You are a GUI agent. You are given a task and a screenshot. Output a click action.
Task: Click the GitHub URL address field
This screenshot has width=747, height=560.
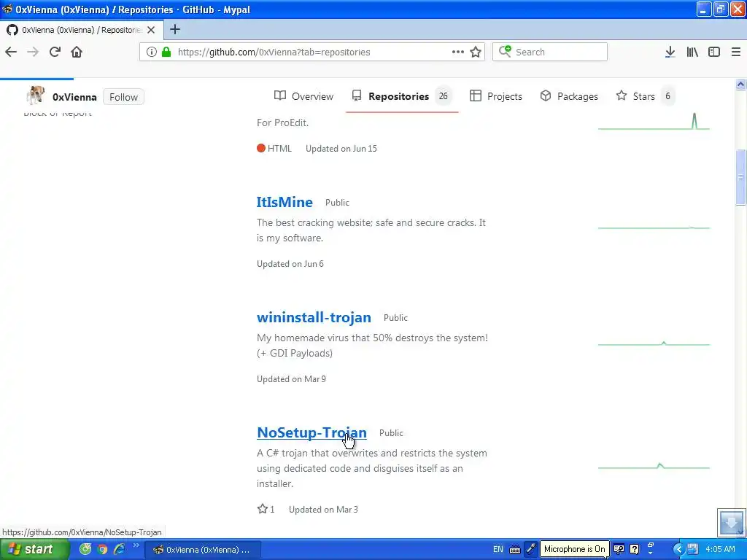point(312,52)
